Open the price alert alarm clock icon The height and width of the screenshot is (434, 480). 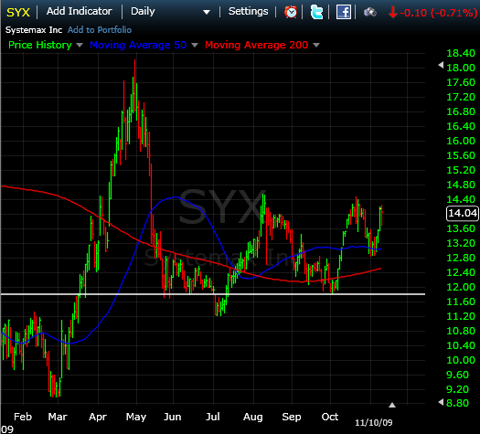pos(290,12)
